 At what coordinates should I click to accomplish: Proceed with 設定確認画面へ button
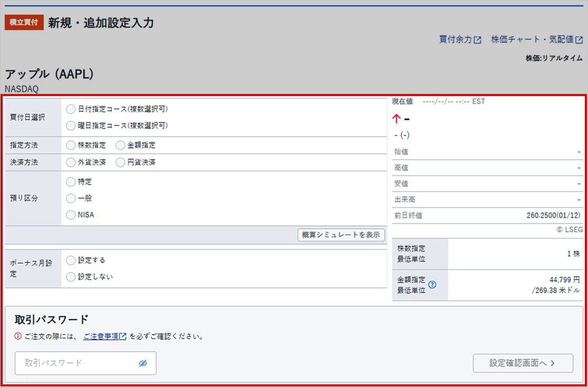pos(522,363)
